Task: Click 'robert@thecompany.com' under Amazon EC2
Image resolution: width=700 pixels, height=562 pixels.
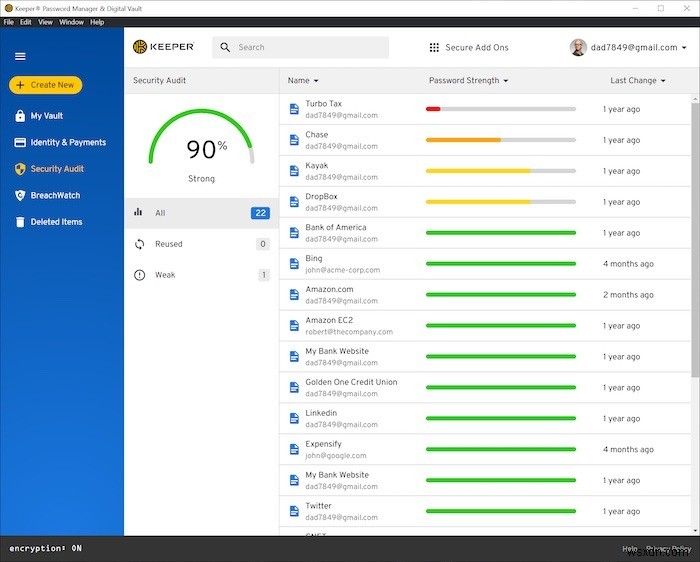Action: (x=349, y=332)
